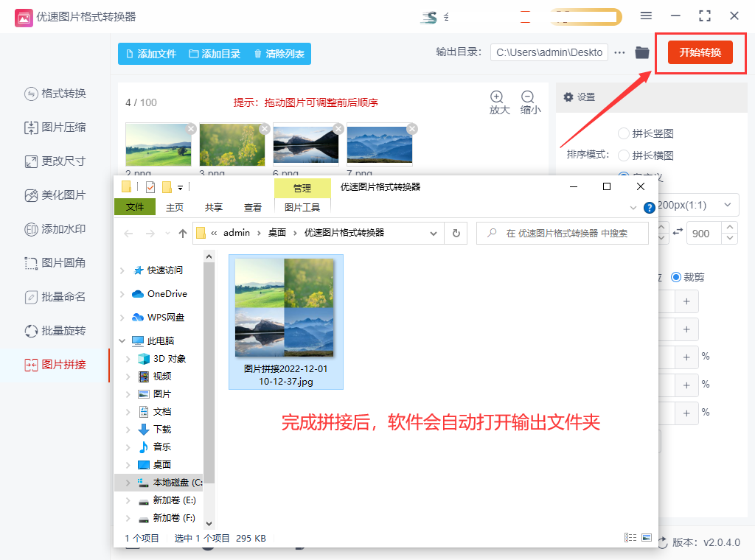Switch to 共享 ribbon tab
Screen dimensions: 755x560
(x=213, y=207)
